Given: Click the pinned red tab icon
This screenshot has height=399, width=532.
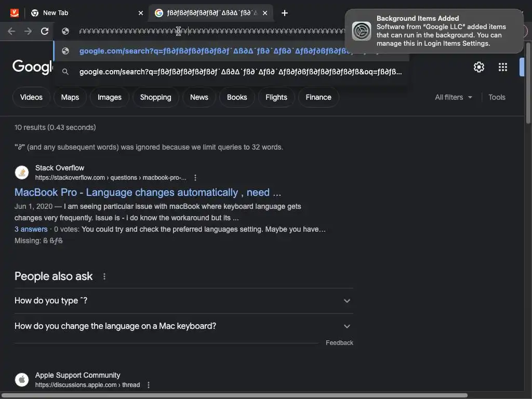Looking at the screenshot, I should tap(14, 13).
